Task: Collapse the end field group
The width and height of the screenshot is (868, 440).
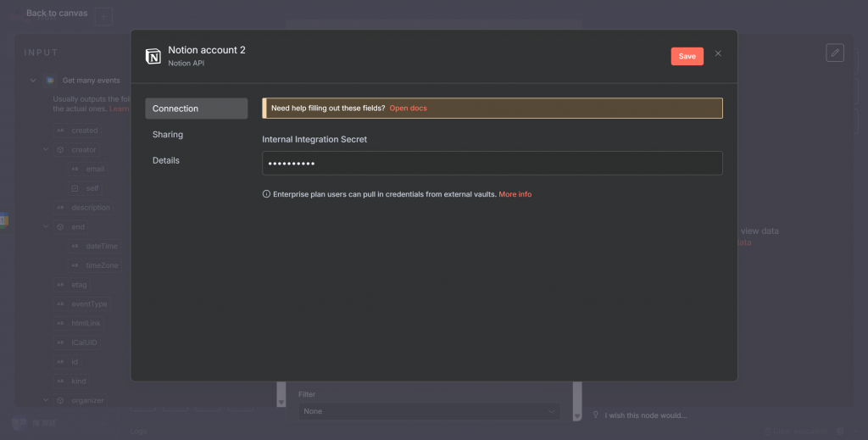Action: (46, 226)
